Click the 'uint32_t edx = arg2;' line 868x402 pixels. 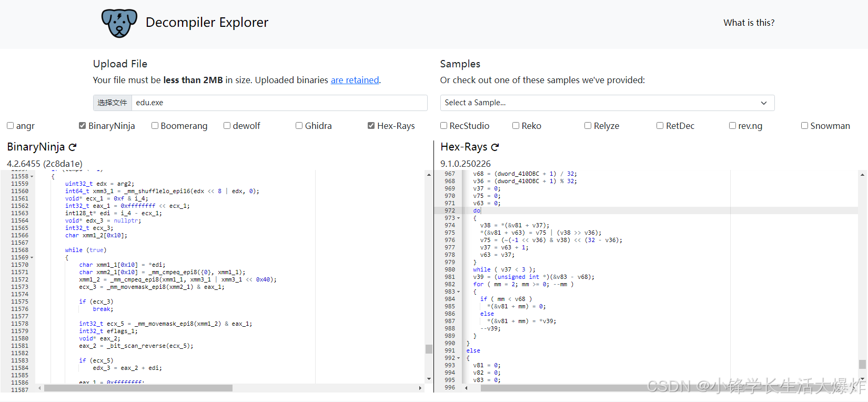click(x=99, y=184)
